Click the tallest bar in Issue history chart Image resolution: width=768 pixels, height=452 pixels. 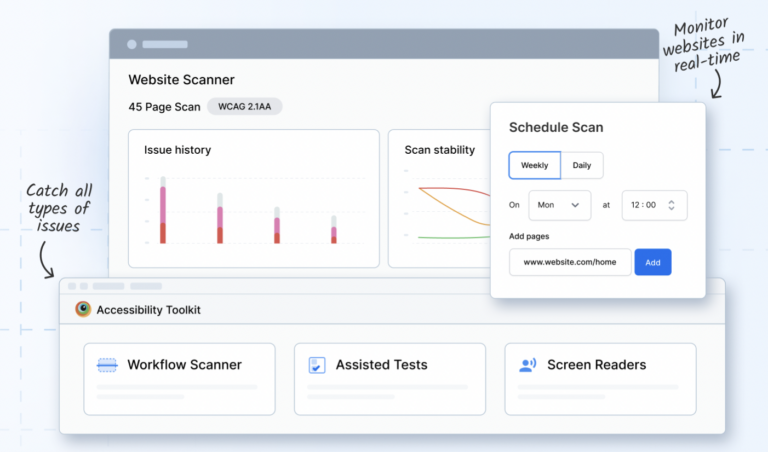coord(163,212)
